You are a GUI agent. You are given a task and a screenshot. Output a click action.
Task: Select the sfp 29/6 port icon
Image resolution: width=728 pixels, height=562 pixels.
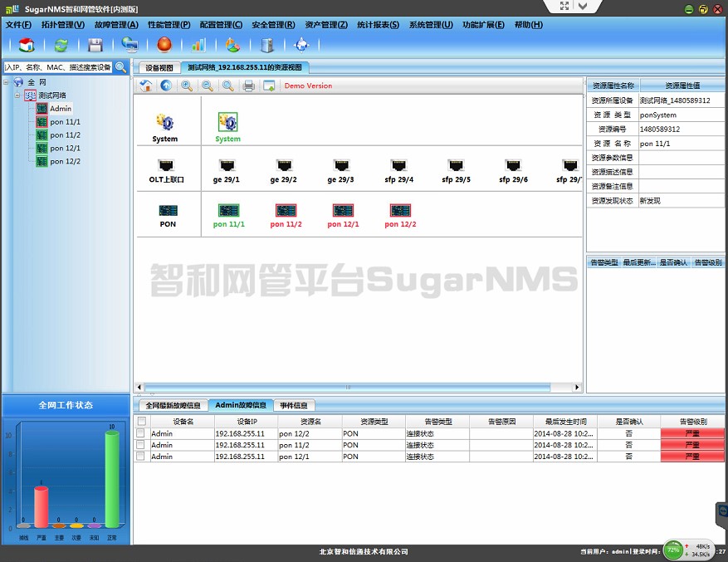click(x=514, y=165)
